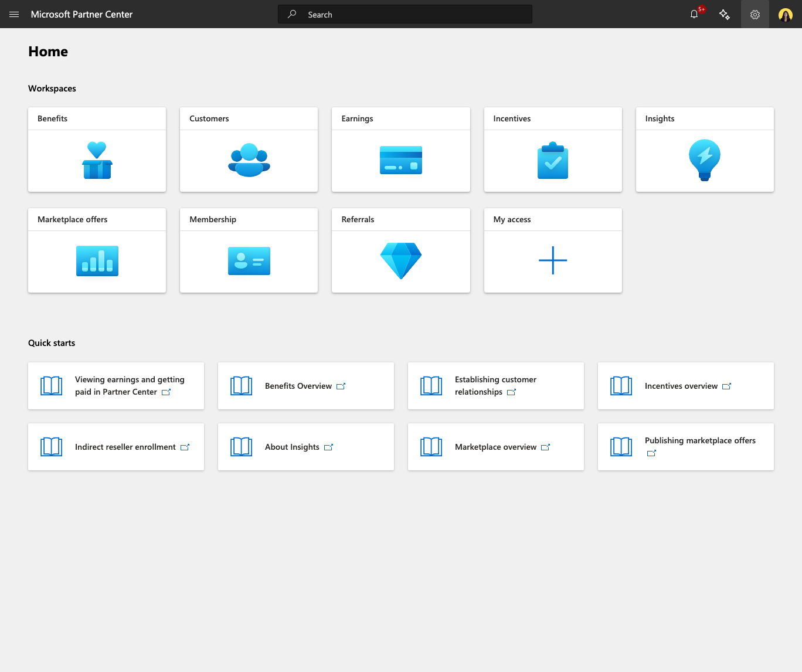Open the hamburger navigation menu

[14, 14]
